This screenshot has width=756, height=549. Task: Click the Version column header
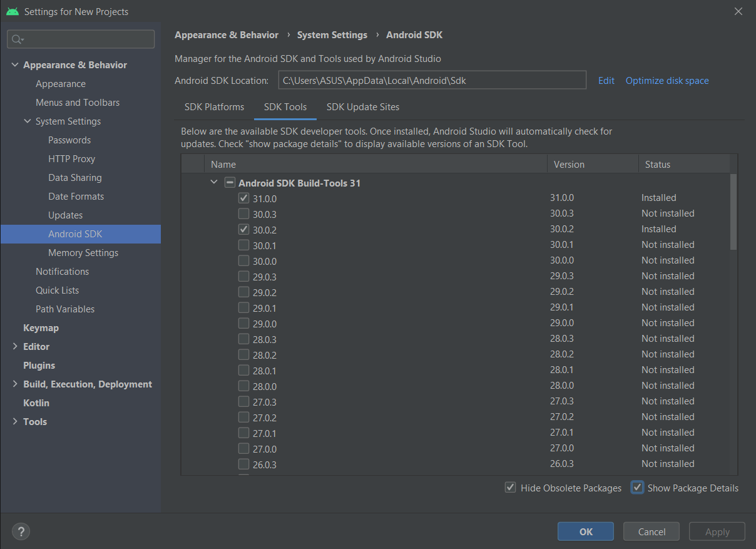click(x=593, y=164)
